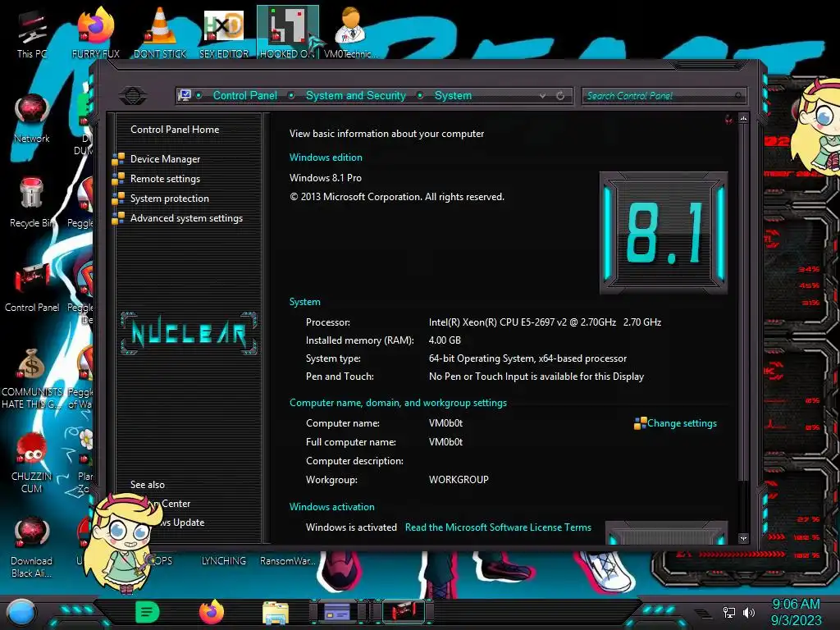Select the money bag desktop icon
840x630 pixels.
(32, 377)
